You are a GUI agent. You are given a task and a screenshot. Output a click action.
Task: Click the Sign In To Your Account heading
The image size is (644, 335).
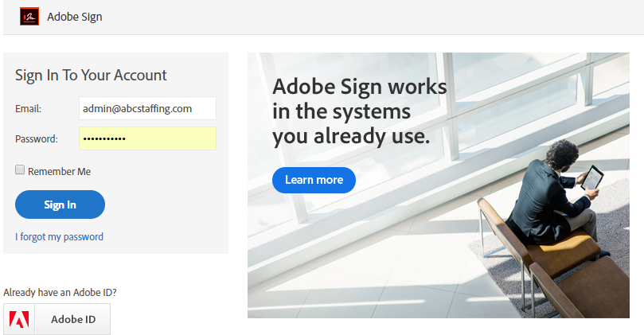[x=91, y=75]
